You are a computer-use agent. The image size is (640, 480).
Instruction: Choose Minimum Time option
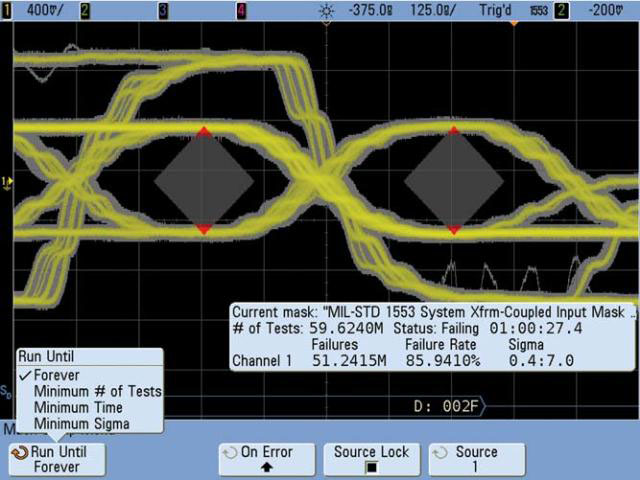pos(78,407)
